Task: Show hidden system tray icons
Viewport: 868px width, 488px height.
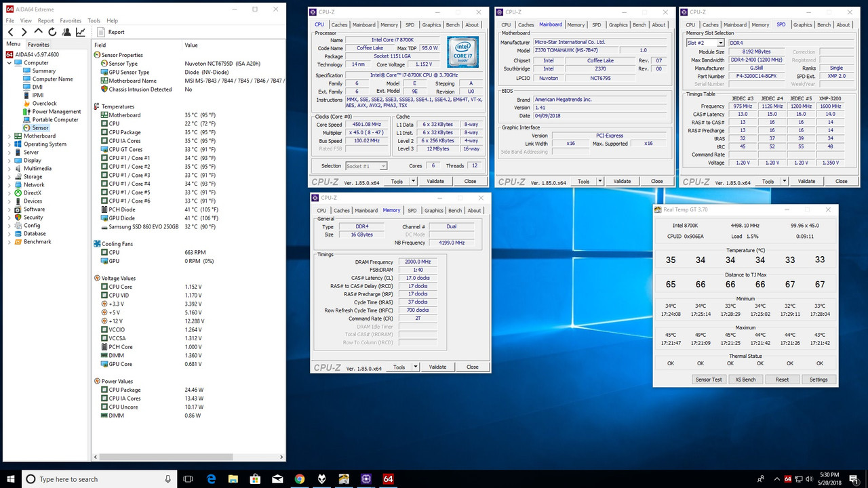Action: point(777,479)
